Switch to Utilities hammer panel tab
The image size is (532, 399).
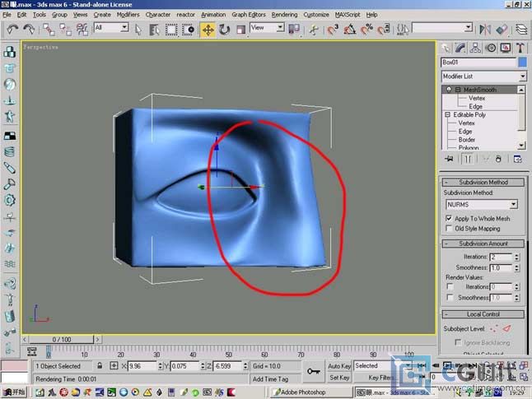click(520, 49)
